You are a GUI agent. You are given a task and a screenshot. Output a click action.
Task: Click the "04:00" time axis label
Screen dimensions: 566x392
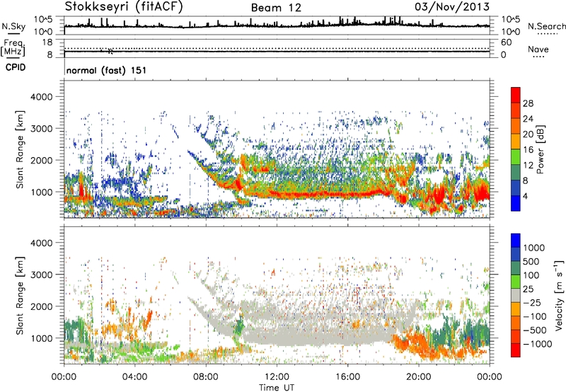pos(134,377)
